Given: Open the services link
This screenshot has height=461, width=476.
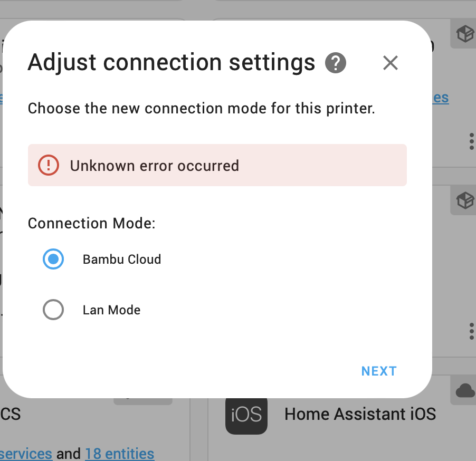Looking at the screenshot, I should (x=26, y=453).
